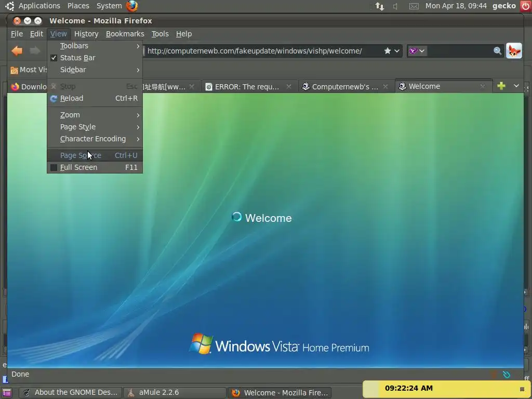Viewport: 532px width, 399px height.
Task: Open the File menu
Action: (17, 34)
